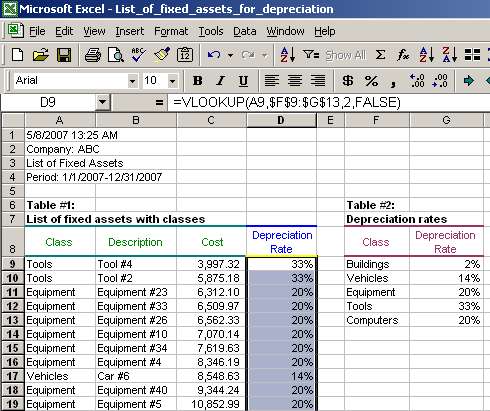Select the Buildings class cell in Table #2
Screen dimensions: 490x411
click(x=377, y=264)
